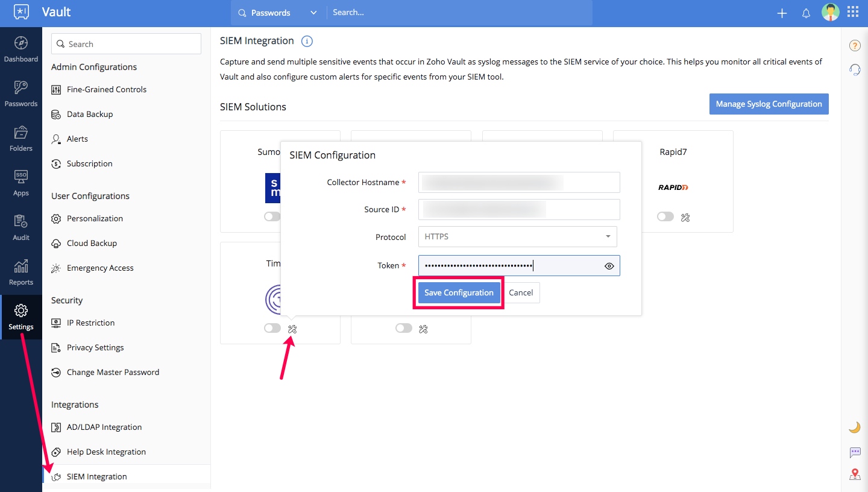Cancel the SIEM Configuration dialog
Image resolution: width=868 pixels, height=492 pixels.
coord(521,293)
